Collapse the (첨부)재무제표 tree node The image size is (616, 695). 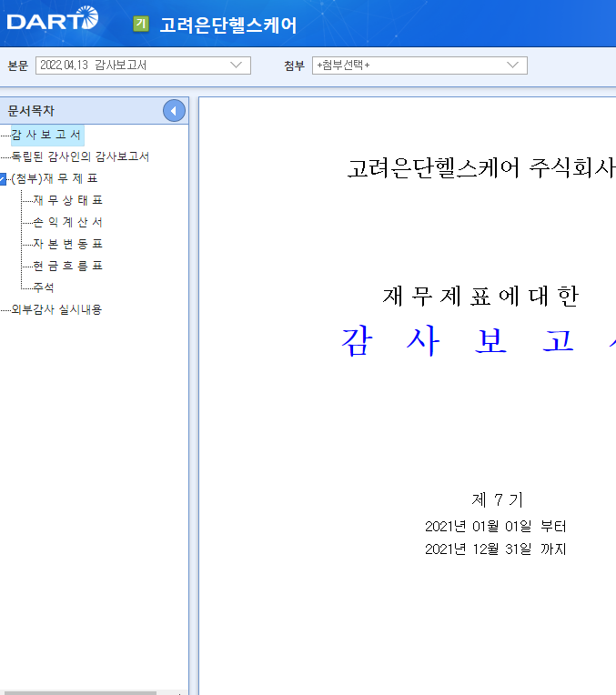(3, 179)
